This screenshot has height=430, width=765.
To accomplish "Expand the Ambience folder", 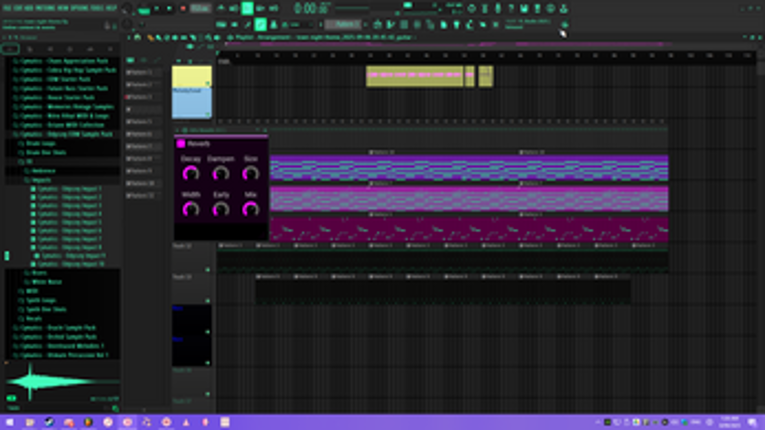I will click(42, 171).
